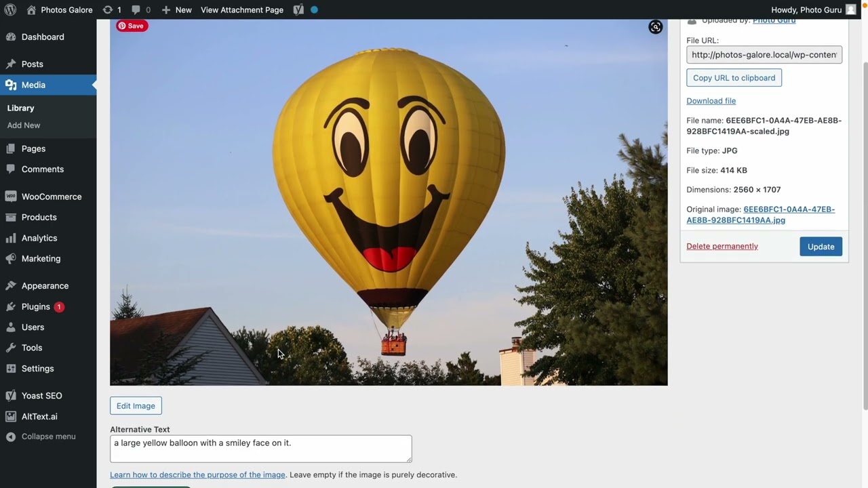This screenshot has height=488, width=868.
Task: Open the AltText.ai menu label
Action: 39,416
